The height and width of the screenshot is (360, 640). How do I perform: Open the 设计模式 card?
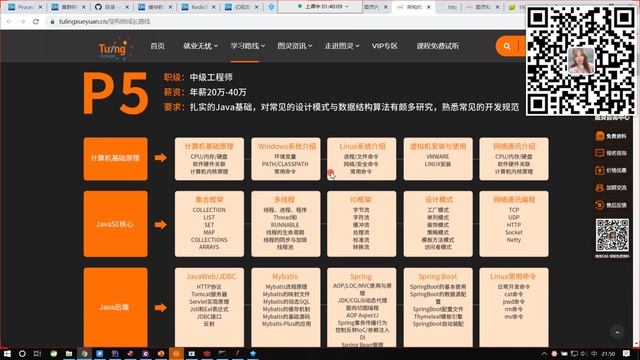pos(438,224)
